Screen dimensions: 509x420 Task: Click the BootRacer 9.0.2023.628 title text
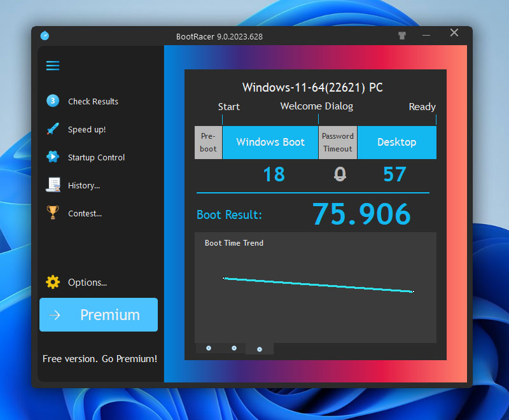(220, 36)
